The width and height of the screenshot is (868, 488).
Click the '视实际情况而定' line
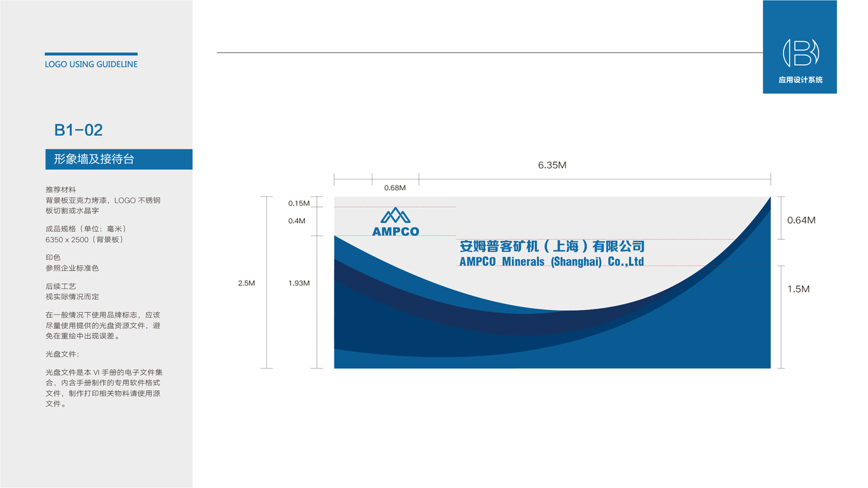click(72, 297)
